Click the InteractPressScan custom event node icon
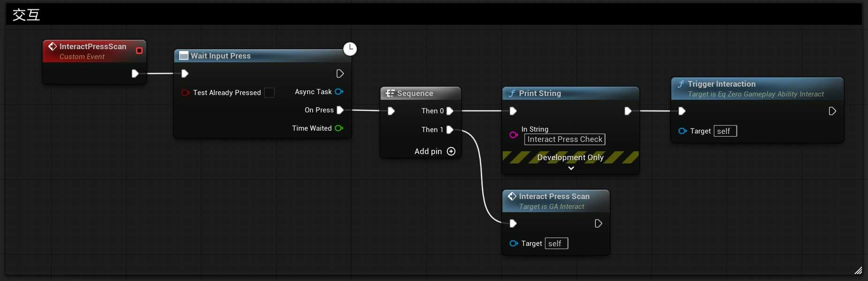This screenshot has width=868, height=281. tap(53, 46)
